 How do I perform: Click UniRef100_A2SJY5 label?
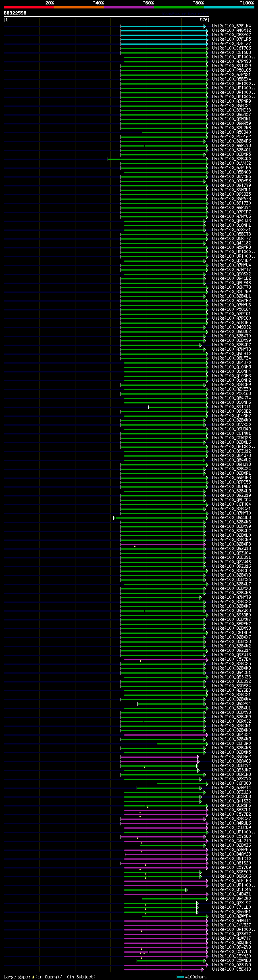click(x=231, y=965)
